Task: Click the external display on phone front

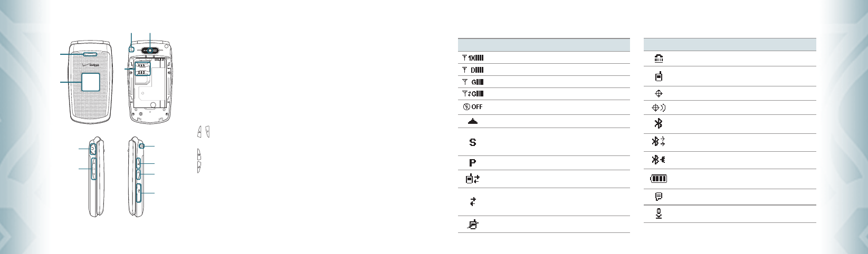Action: [91, 82]
